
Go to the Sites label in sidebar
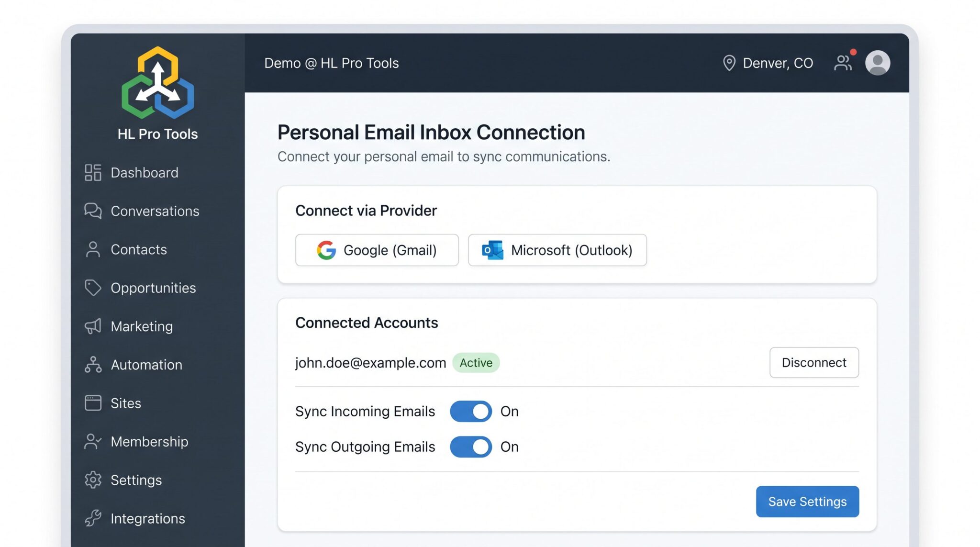coord(126,403)
